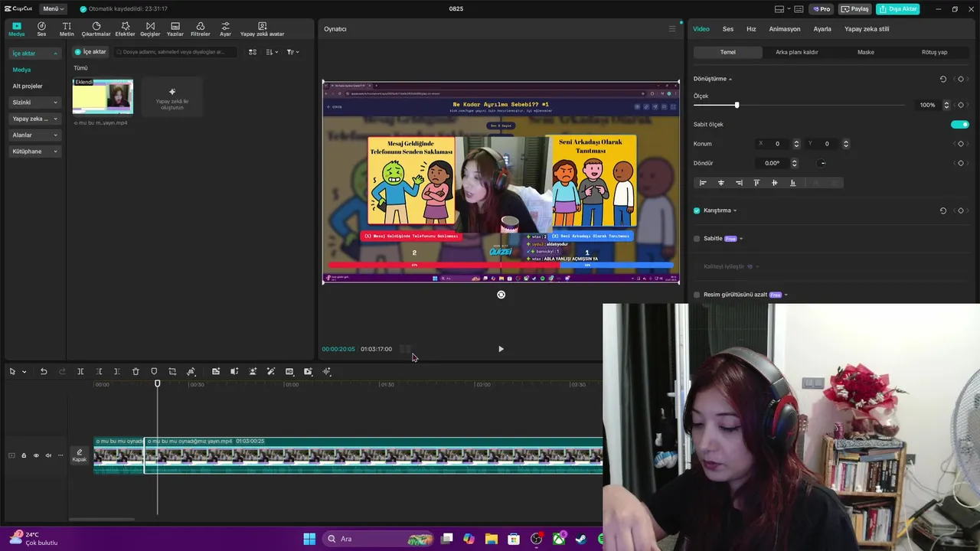Open the Metin text panel
The image size is (980, 551).
click(67, 29)
